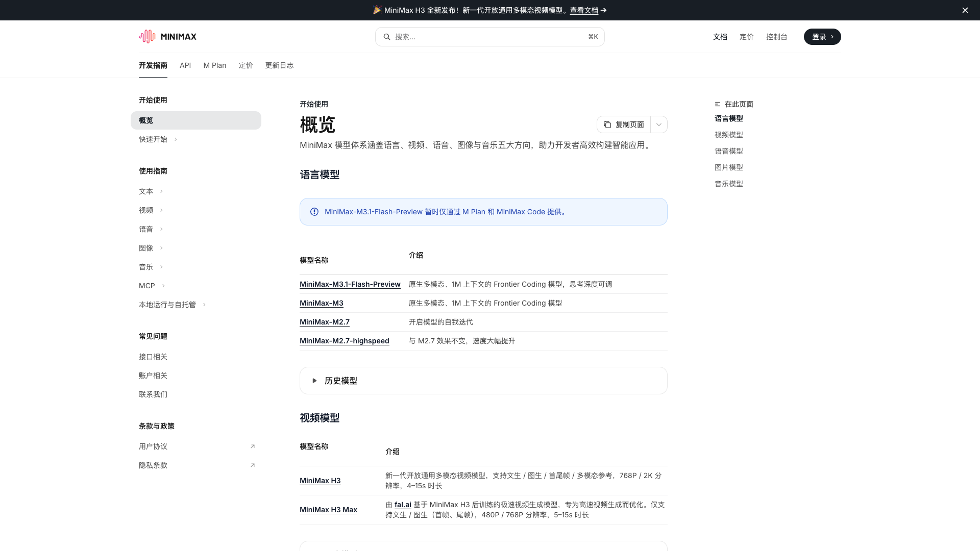Click the 复制页面 button

point(624,124)
